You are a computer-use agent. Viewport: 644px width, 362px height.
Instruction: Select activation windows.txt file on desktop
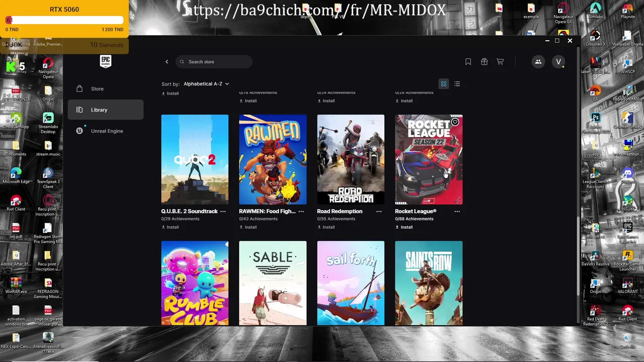click(16, 315)
